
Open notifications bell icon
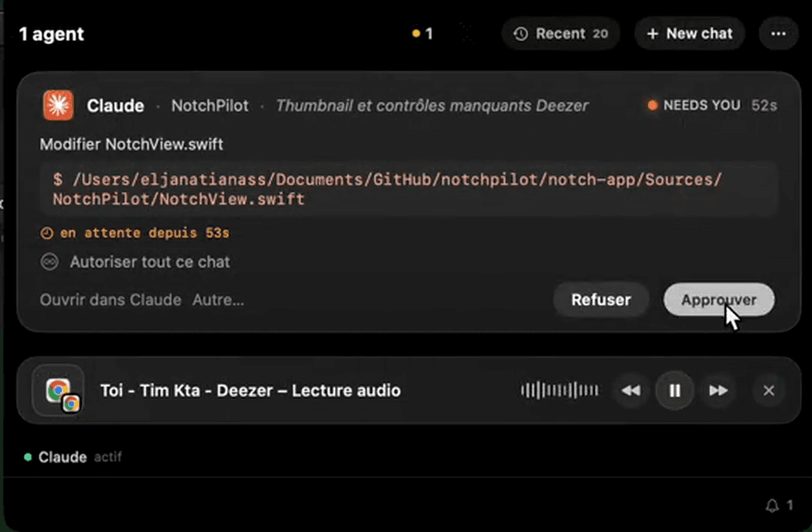[x=771, y=505]
